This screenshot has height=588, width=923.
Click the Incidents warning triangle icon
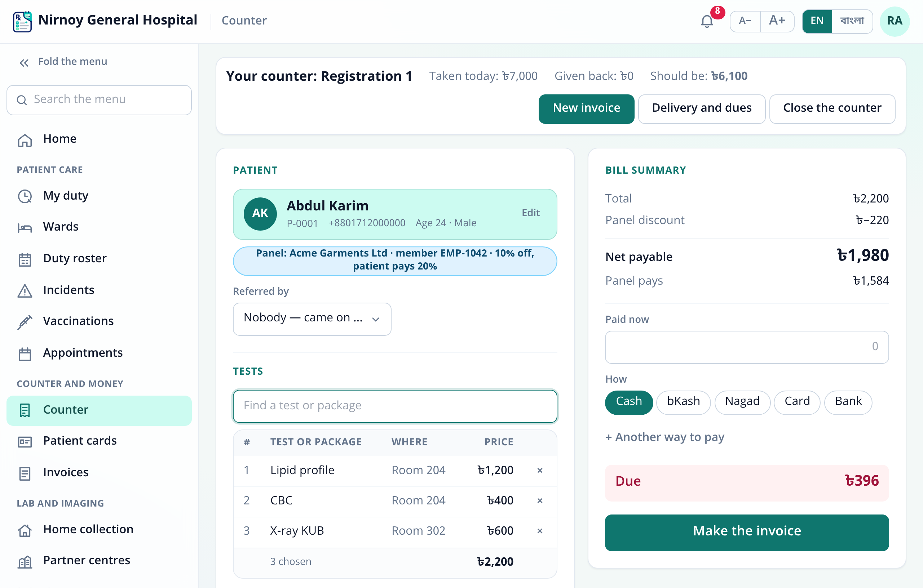25,291
